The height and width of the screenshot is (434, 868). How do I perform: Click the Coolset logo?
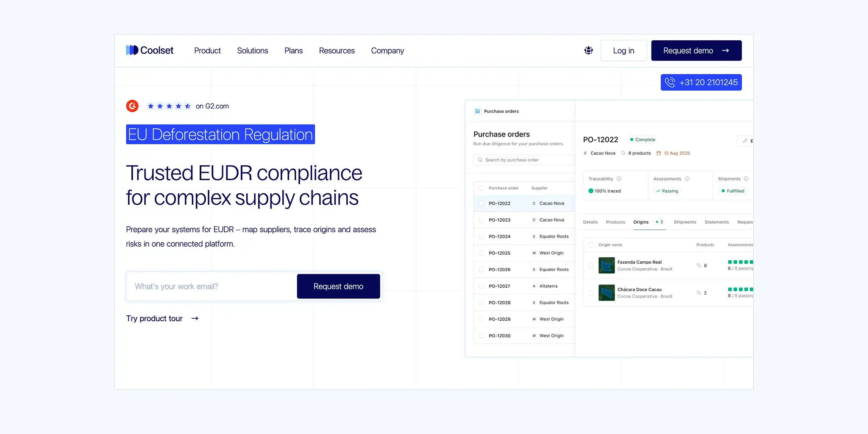150,50
